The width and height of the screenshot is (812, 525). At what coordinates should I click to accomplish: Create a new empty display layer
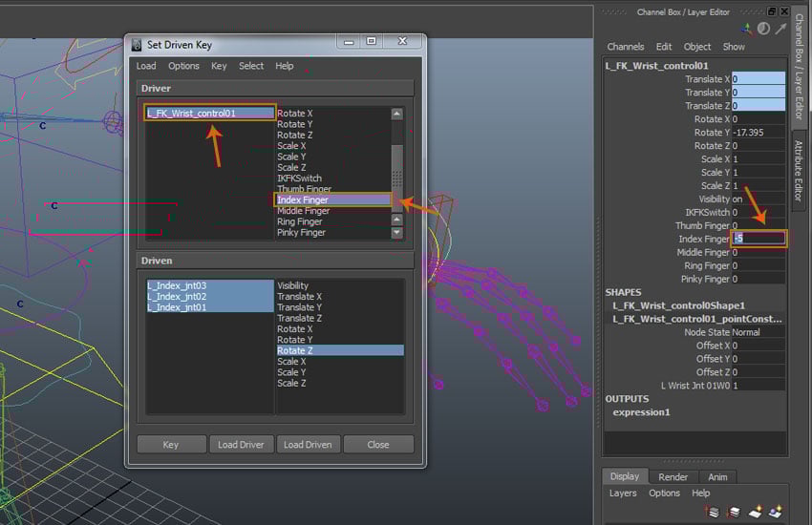click(754, 512)
